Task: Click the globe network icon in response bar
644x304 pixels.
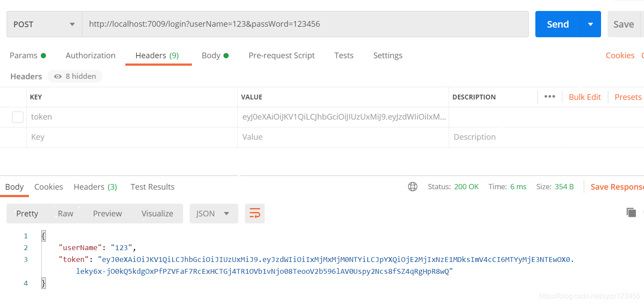Action: click(x=412, y=186)
